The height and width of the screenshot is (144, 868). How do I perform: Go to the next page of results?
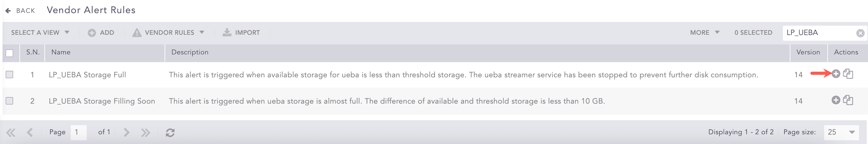click(x=127, y=132)
